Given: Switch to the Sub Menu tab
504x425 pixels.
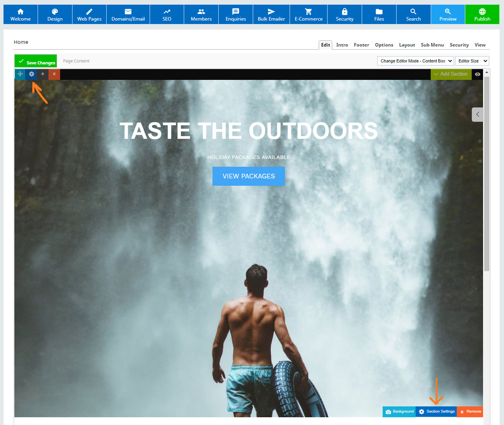Looking at the screenshot, I should coord(432,45).
